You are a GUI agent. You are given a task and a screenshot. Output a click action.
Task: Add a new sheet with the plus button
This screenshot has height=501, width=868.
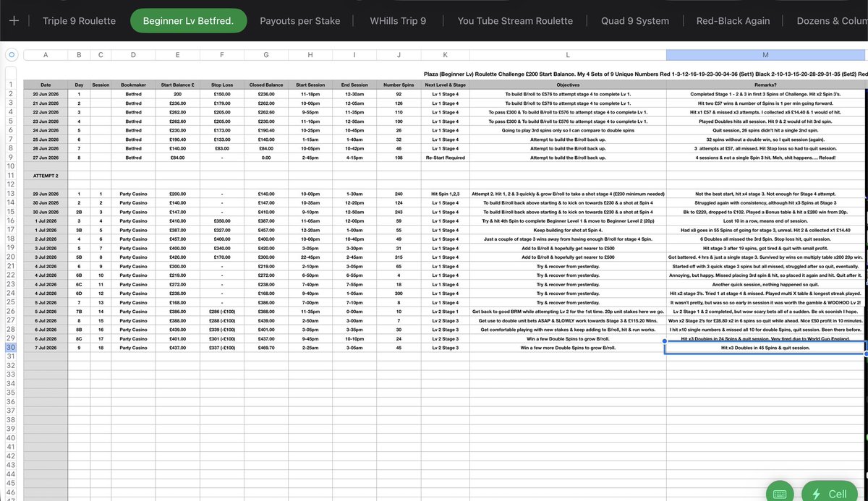(x=14, y=21)
